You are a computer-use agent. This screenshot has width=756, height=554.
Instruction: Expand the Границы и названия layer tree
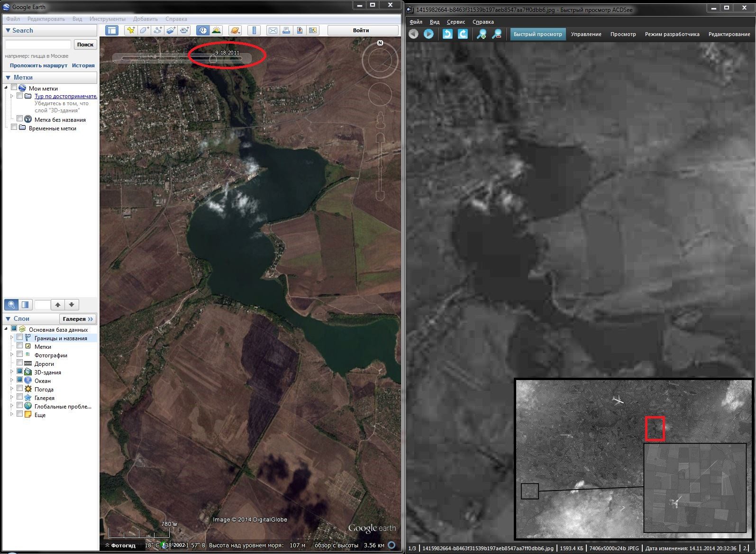[12, 338]
